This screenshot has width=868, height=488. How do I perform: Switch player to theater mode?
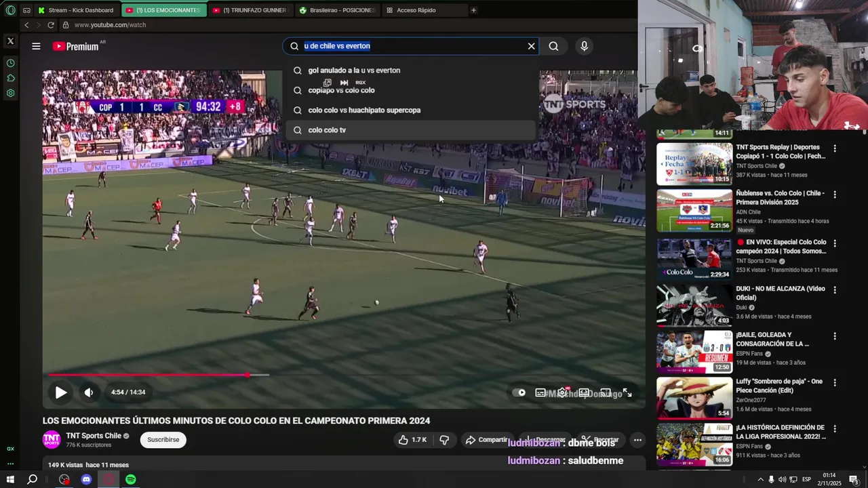pos(584,392)
